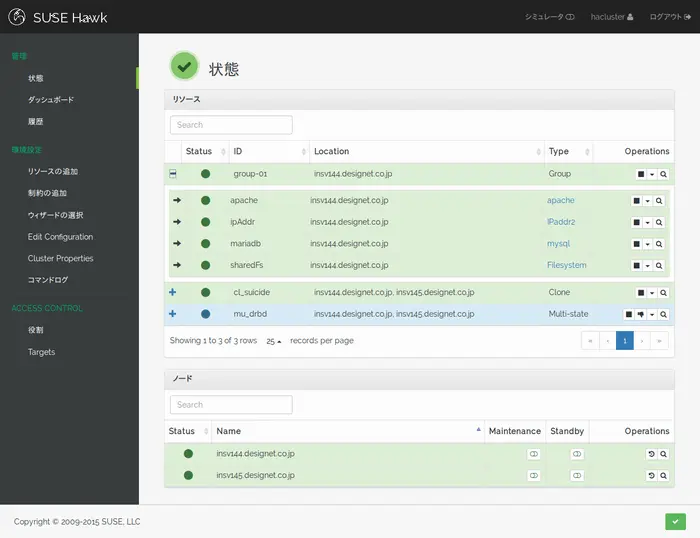Screen dimensions: 700x538
Task: Click the mysql type link
Action: coord(558,244)
